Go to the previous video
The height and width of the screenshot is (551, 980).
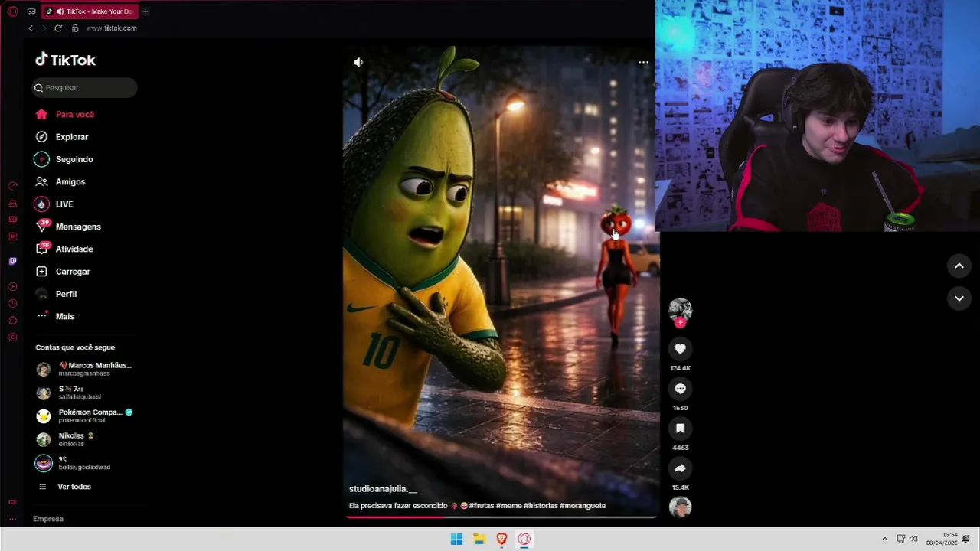click(x=959, y=266)
